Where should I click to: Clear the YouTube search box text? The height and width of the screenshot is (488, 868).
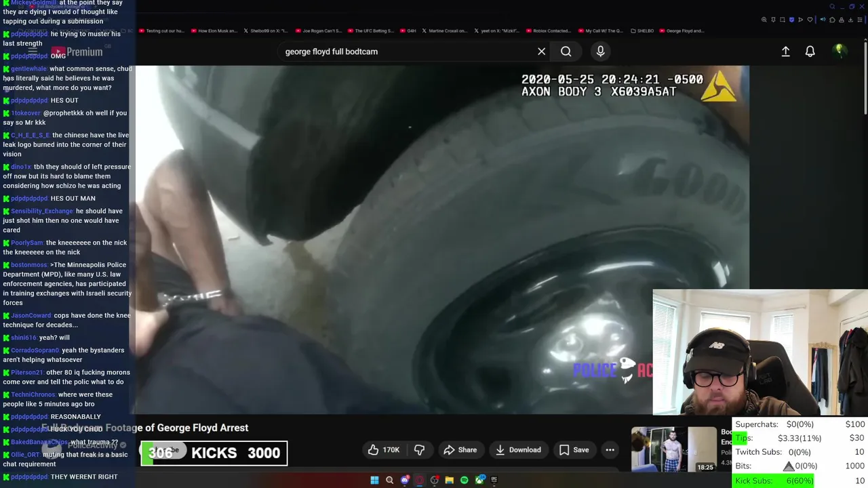(541, 52)
